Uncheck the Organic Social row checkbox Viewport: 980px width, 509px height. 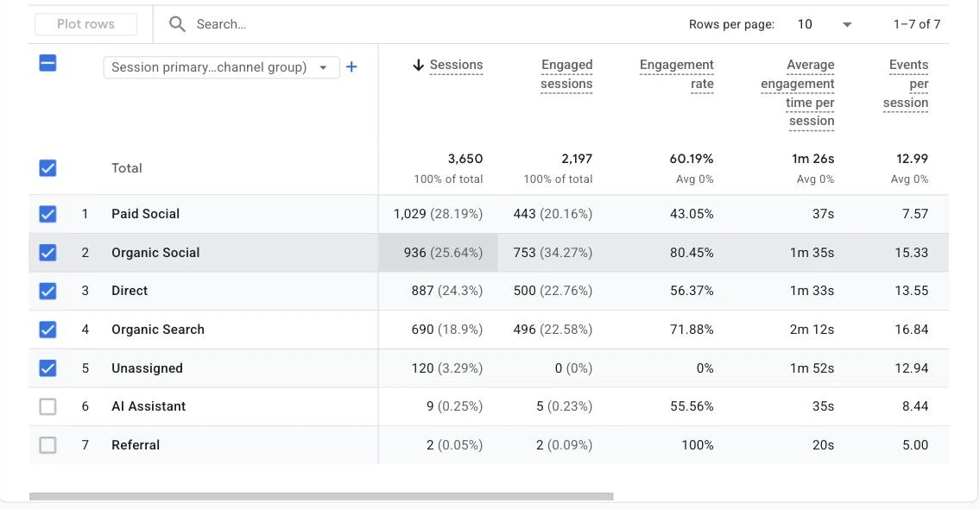[47, 253]
